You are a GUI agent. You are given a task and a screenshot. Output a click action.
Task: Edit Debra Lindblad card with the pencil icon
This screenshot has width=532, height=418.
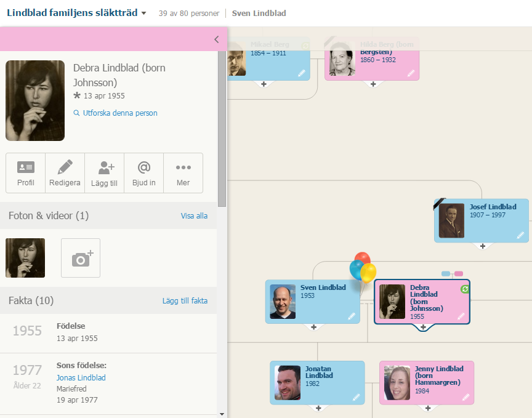tap(461, 316)
